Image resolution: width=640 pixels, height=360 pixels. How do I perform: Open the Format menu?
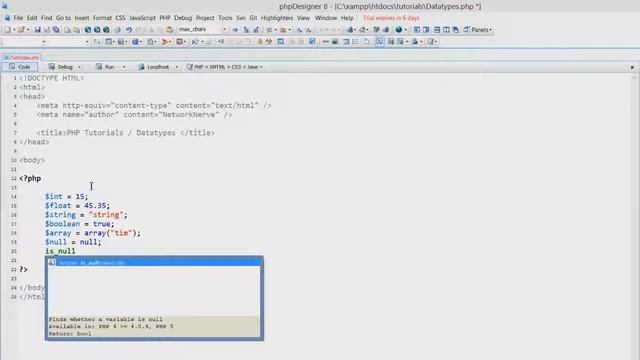click(x=102, y=18)
